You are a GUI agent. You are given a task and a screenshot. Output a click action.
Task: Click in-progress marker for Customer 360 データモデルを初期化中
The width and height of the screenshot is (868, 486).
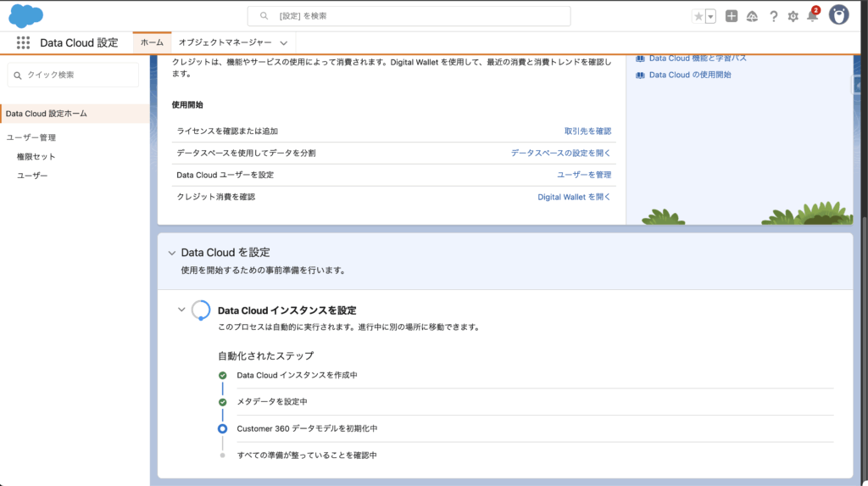coord(223,429)
